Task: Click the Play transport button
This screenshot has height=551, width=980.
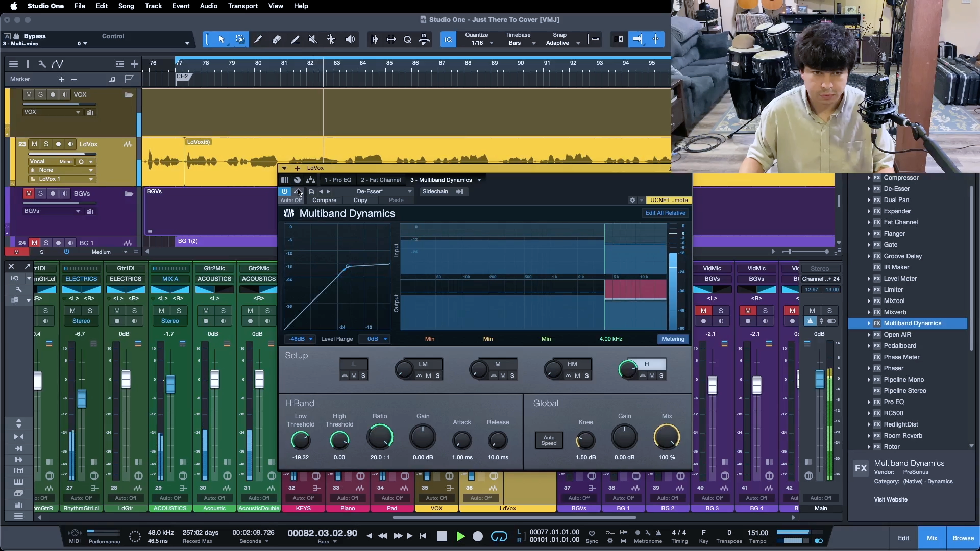Action: pyautogui.click(x=460, y=536)
